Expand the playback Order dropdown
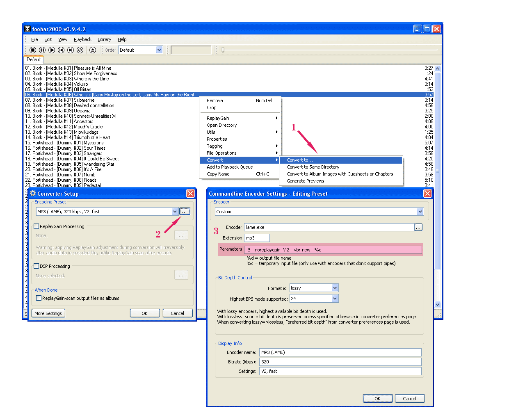 tap(160, 50)
